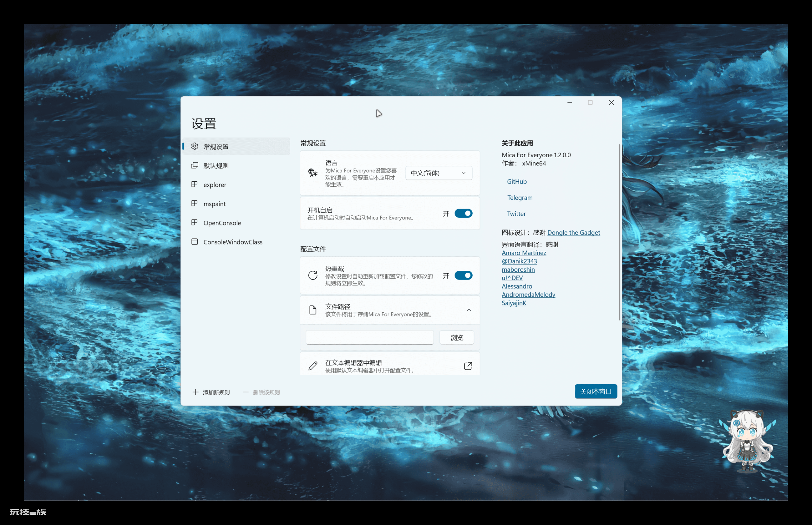The height and width of the screenshot is (525, 812).
Task: Click the '作者： xMine64' text
Action: (523, 163)
